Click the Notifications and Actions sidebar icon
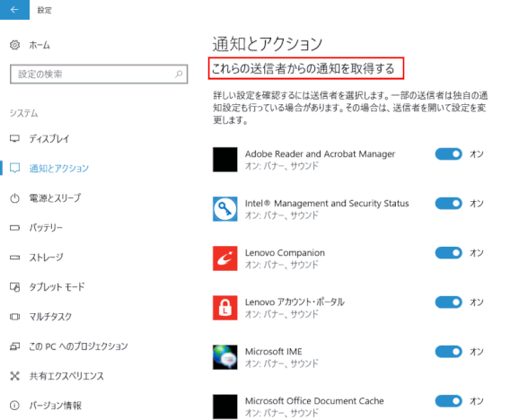This screenshot has width=528, height=420. (14, 168)
